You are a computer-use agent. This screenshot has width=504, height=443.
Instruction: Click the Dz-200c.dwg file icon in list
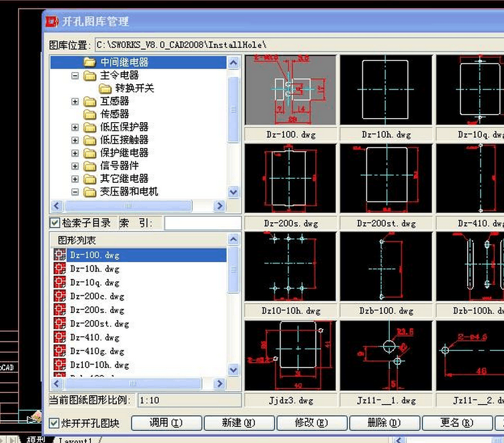coord(60,296)
